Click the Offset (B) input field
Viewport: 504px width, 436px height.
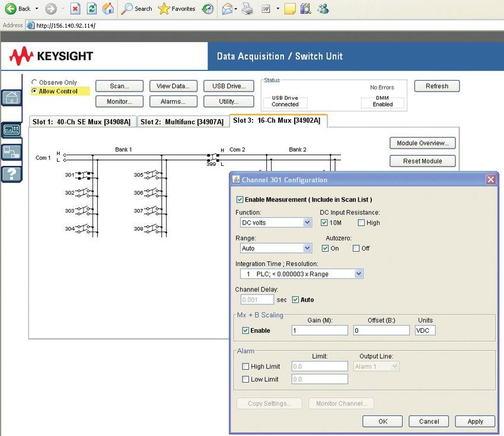coord(381,331)
